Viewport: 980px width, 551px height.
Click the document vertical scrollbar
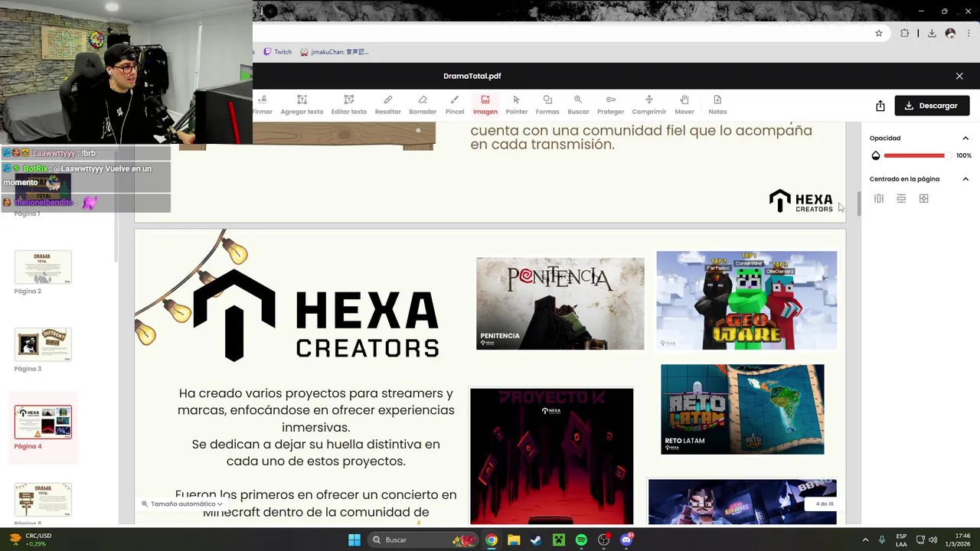pos(858,204)
